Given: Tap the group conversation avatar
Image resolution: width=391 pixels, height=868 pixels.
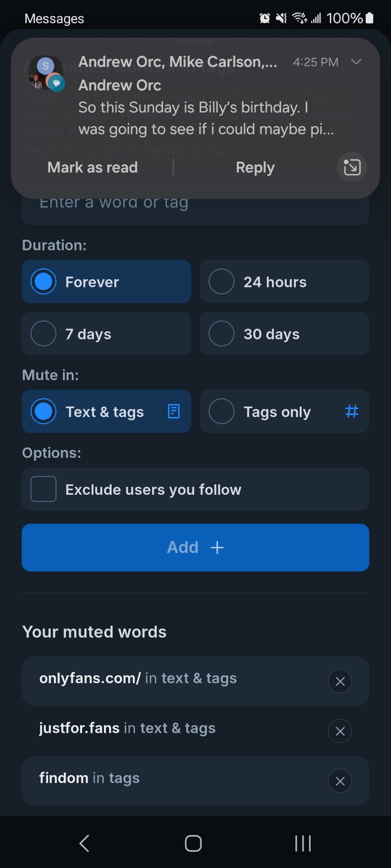Looking at the screenshot, I should click(46, 73).
